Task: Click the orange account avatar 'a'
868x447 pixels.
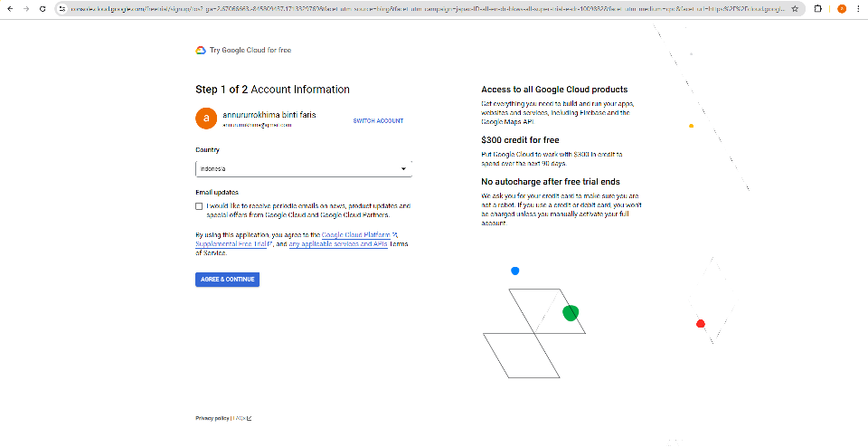Action: (x=206, y=118)
